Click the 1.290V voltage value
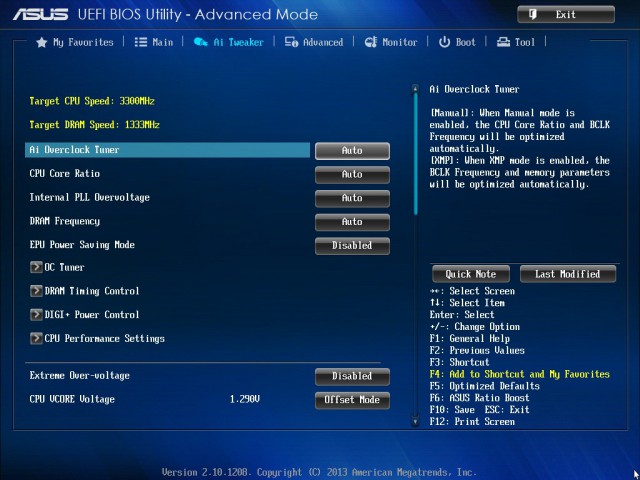 (x=244, y=399)
